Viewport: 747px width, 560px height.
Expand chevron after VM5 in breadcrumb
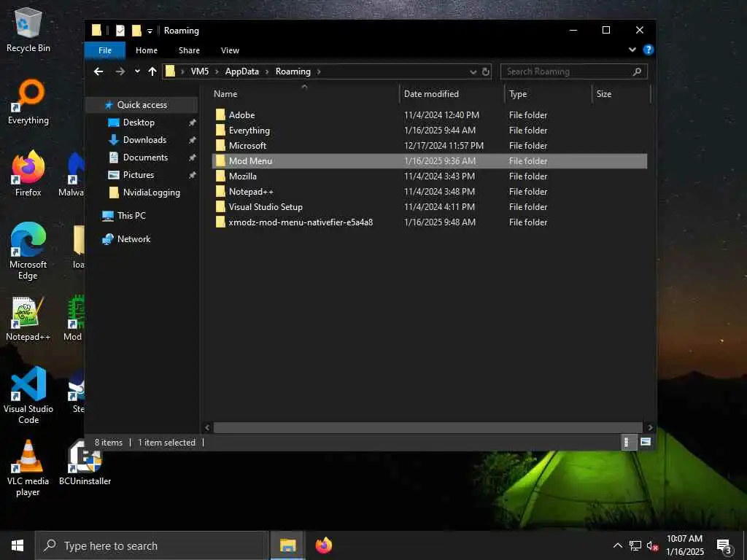pos(217,72)
